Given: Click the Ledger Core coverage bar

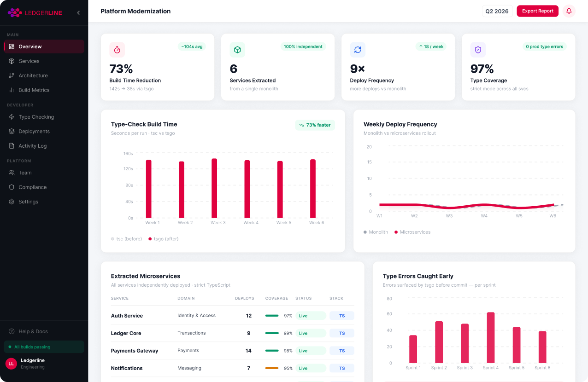Looking at the screenshot, I should [272, 333].
